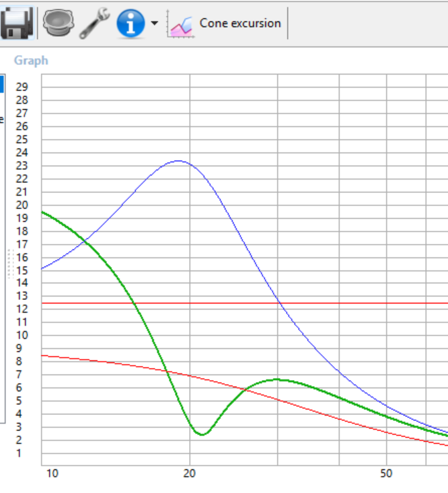This screenshot has height=493, width=448.
Task: Open the speaker driver icon
Action: 58,23
